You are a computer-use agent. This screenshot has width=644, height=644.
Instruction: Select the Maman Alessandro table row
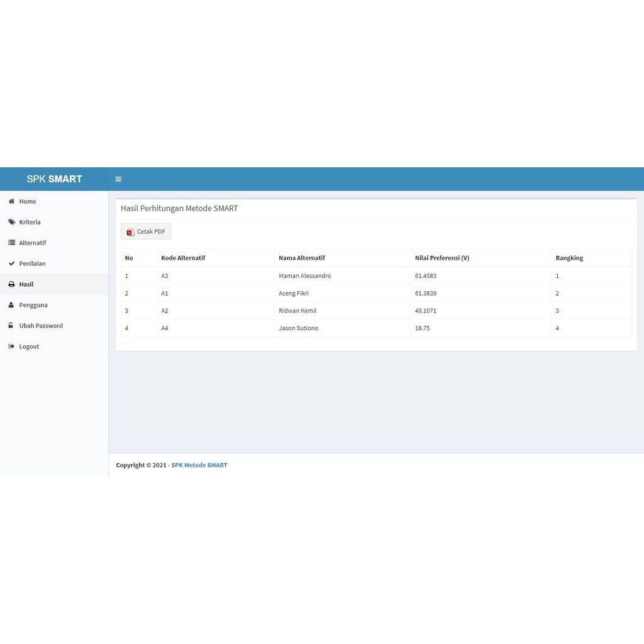304,276
